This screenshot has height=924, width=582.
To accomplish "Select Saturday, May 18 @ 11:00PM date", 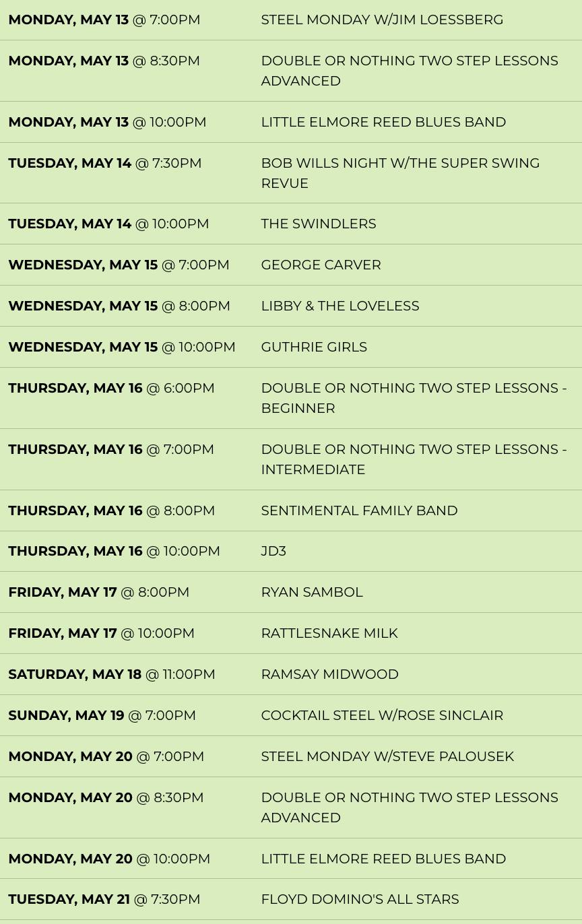I will point(111,674).
